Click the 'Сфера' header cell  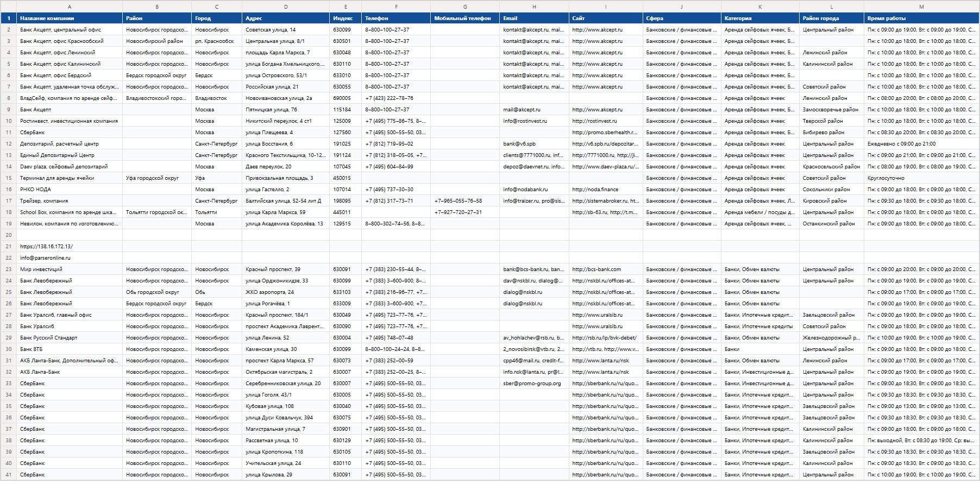pos(682,18)
